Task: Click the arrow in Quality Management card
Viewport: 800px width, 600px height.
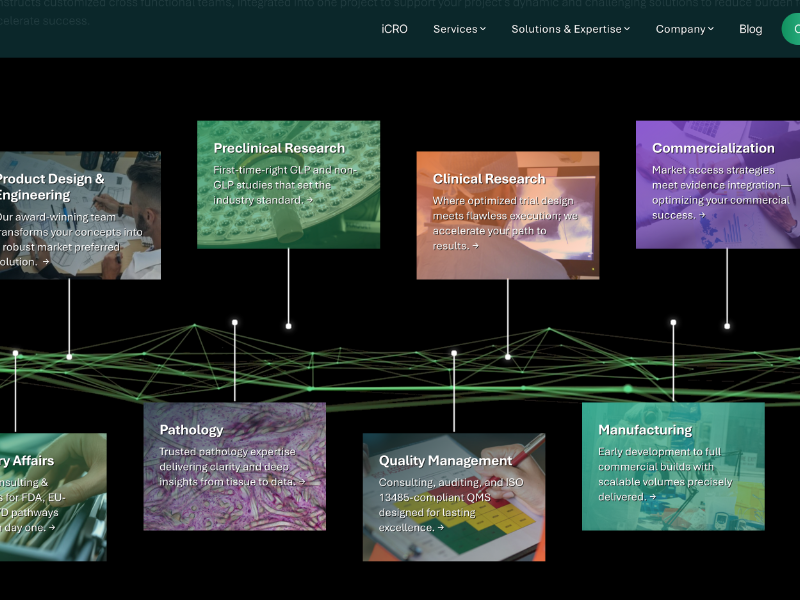Action: click(441, 528)
